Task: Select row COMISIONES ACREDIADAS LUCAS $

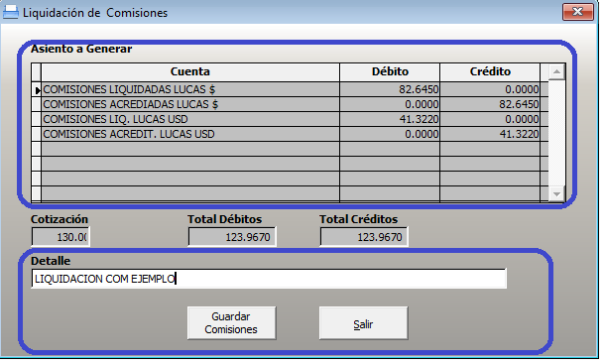Action: (291, 104)
